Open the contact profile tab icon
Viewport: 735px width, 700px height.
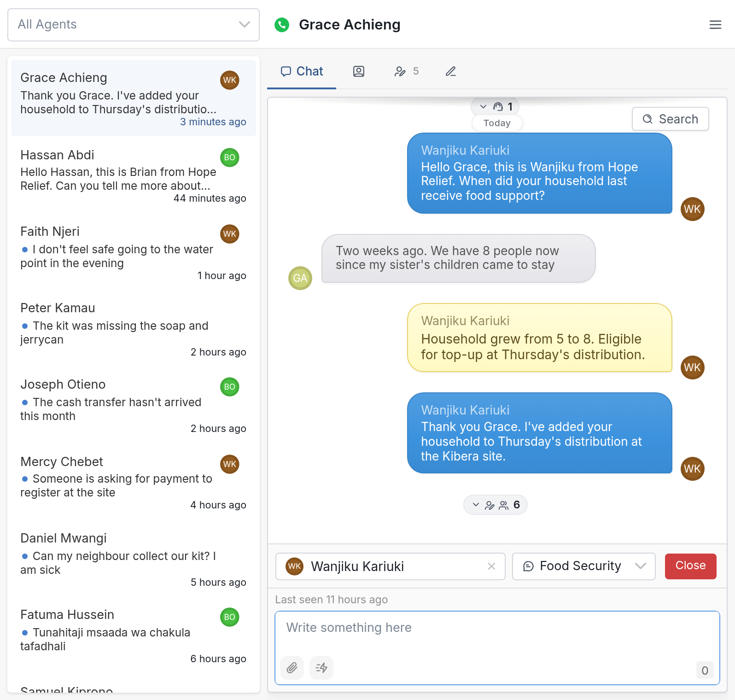click(x=359, y=71)
